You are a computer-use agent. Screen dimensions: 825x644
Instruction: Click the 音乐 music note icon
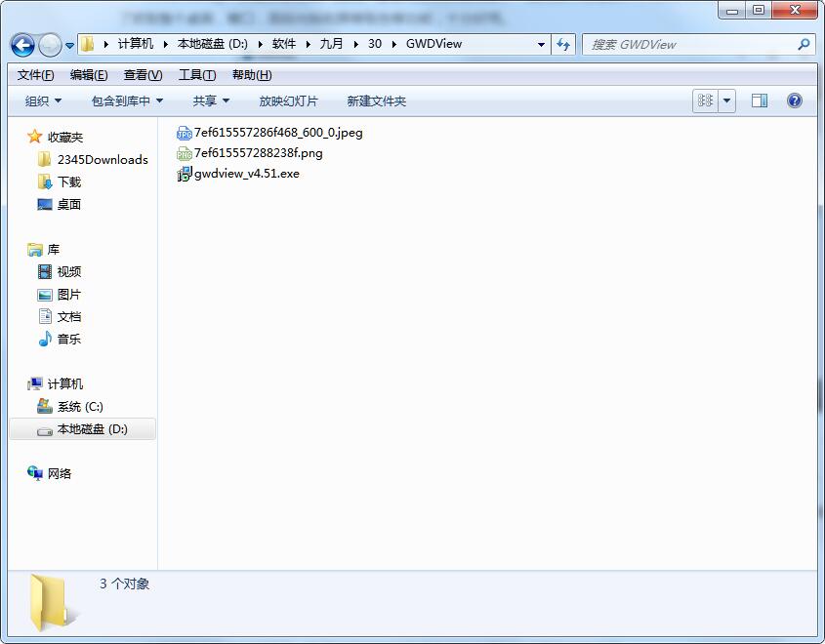click(45, 339)
